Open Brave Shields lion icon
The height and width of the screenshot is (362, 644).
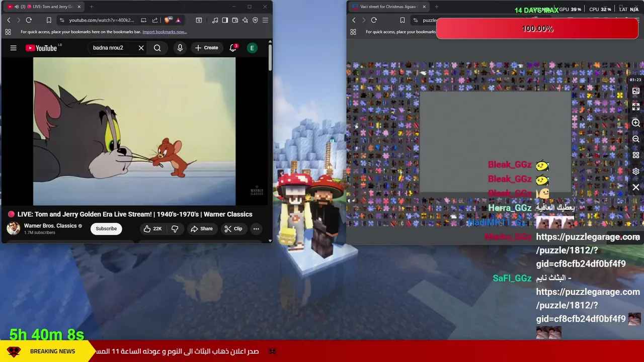168,20
